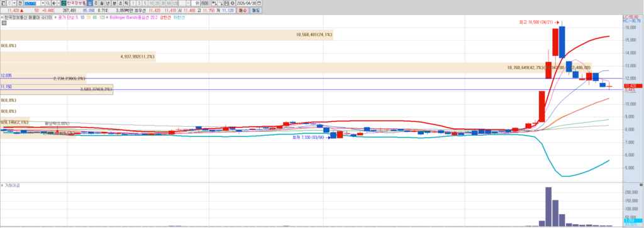Click the cyan 하한선 legend label
The height and width of the screenshot is (228, 644).
coord(179,18)
